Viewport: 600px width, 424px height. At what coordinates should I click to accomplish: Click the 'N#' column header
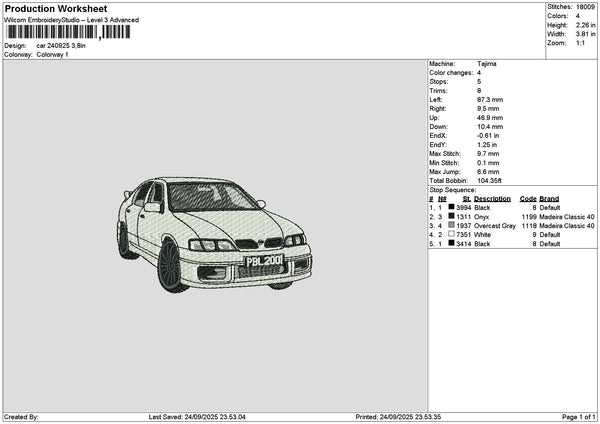pyautogui.click(x=442, y=199)
